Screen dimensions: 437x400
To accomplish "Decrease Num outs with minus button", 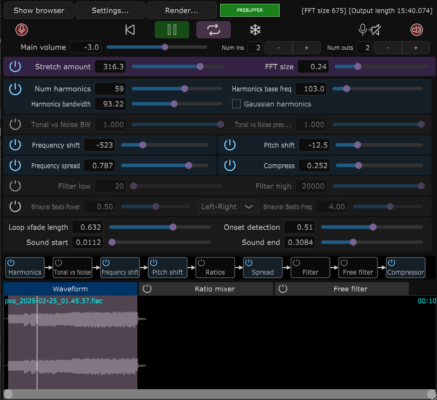I will (x=388, y=48).
